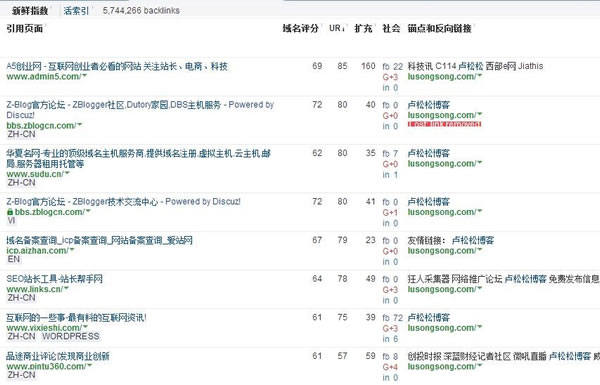Viewport: 600px width, 385px height.
Task: Open the A5创业网 page title link
Action: [x=117, y=66]
